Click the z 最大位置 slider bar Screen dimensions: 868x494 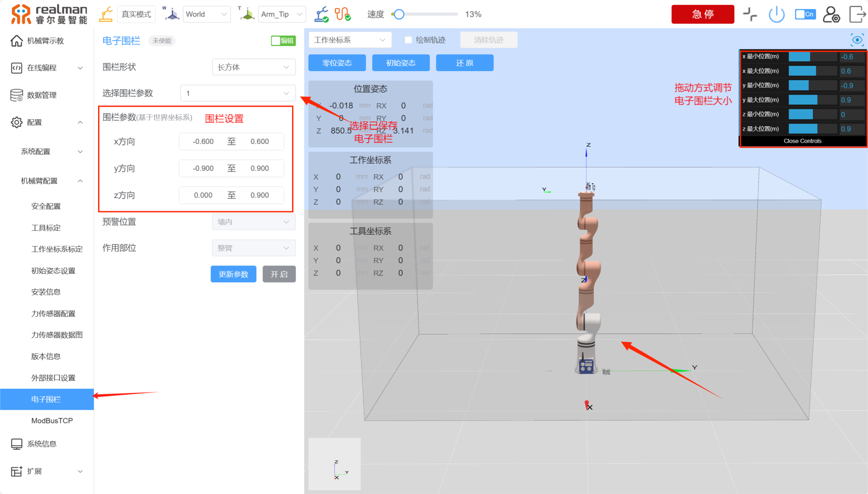click(812, 129)
